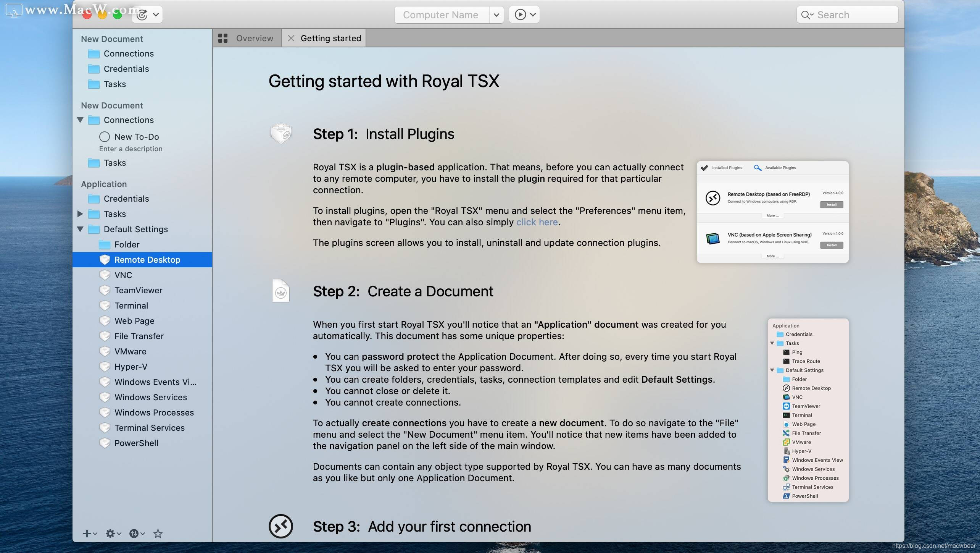Expand the Tasks folder under Application
Image resolution: width=980 pixels, height=553 pixels.
click(80, 214)
